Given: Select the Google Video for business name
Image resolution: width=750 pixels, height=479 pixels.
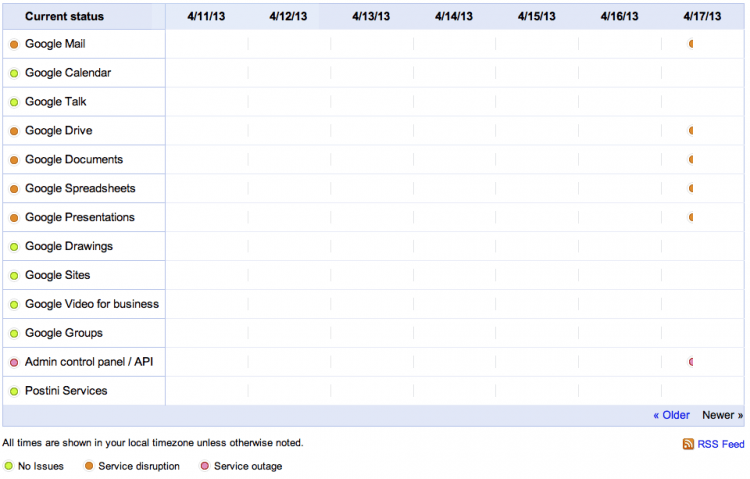Looking at the screenshot, I should 92,304.
